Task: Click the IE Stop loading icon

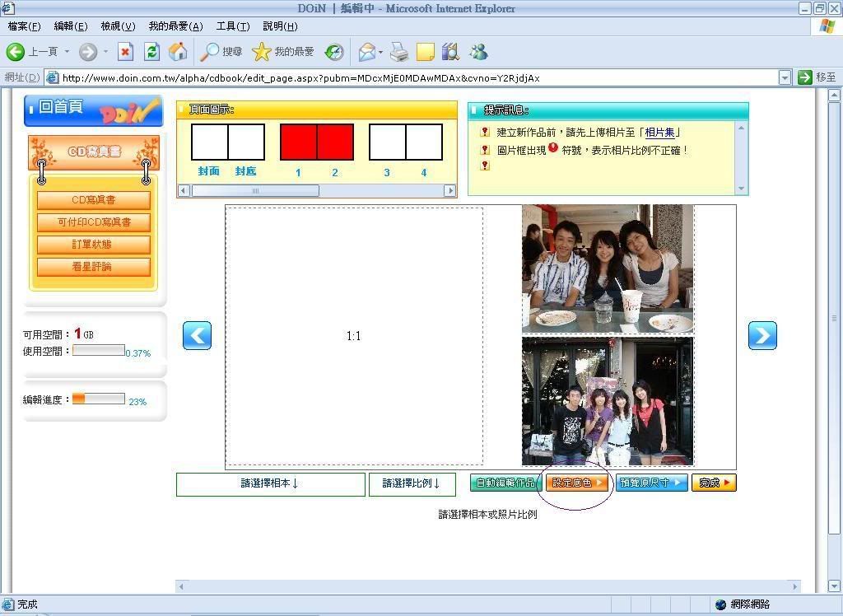Action: coord(125,52)
